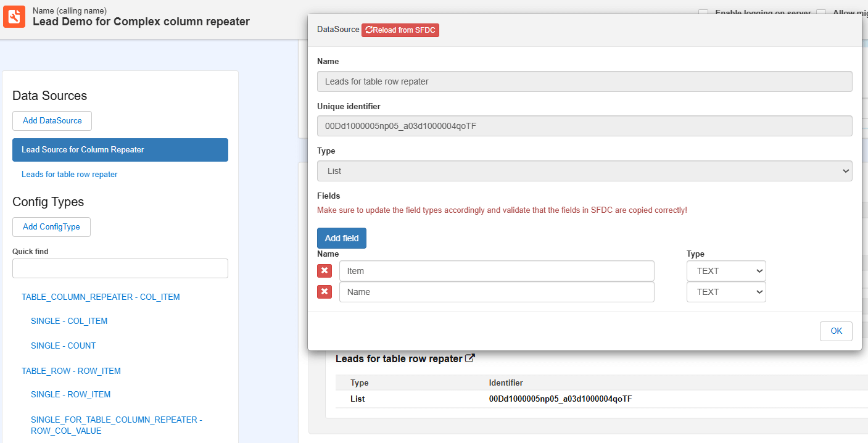
Task: Open the Leads for table row repater external link icon
Action: coord(470,358)
